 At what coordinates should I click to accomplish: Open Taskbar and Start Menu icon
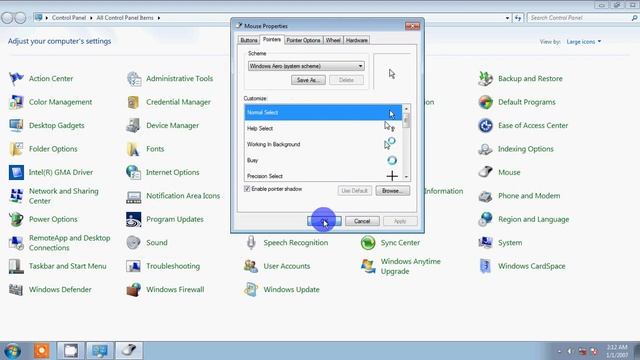coord(16,266)
